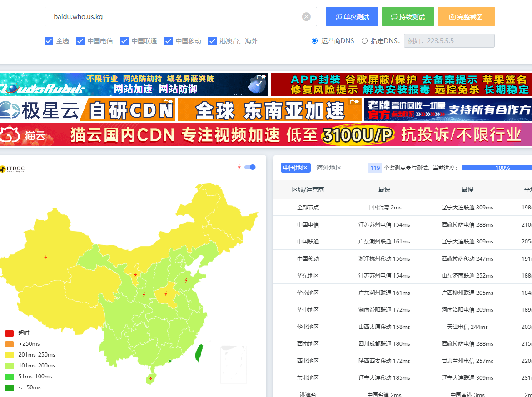Switch to the 中国地区 tab
This screenshot has height=397, width=532.
(295, 168)
